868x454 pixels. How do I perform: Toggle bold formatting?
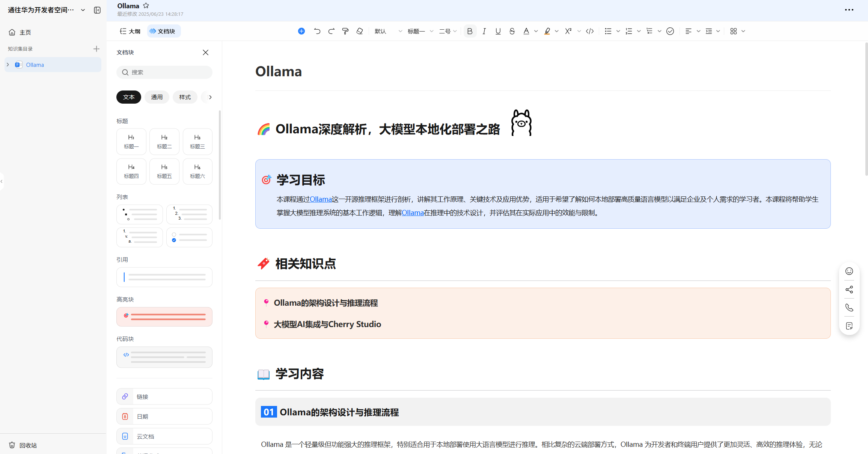[470, 31]
